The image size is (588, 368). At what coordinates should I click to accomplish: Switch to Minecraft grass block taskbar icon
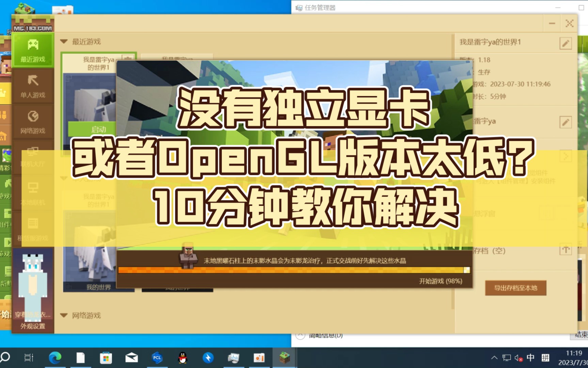tap(284, 358)
